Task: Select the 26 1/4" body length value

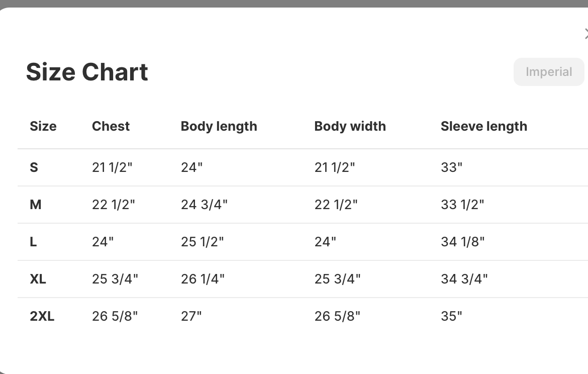Action: tap(203, 279)
